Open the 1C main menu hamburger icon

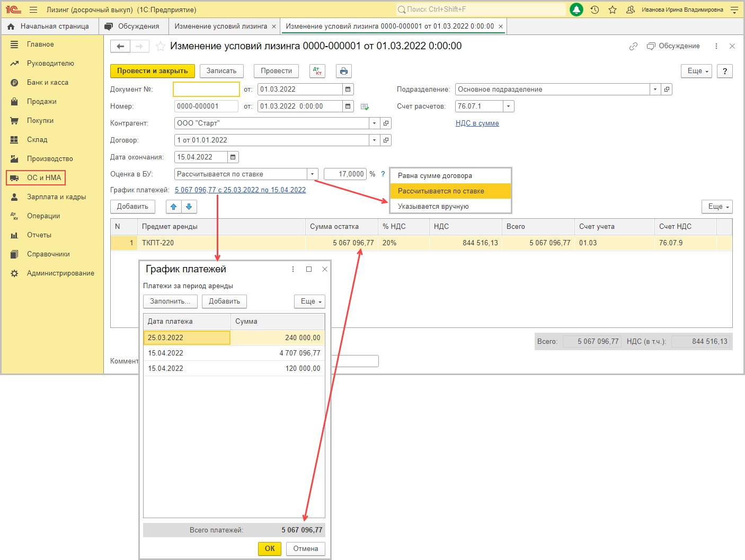(33, 10)
